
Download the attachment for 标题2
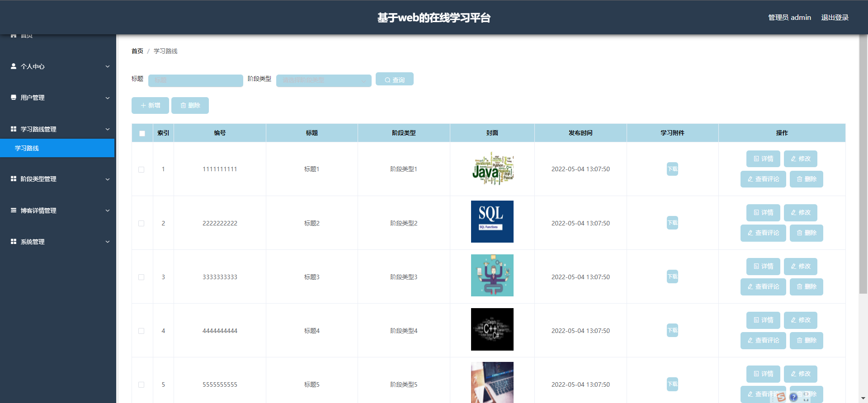coord(672,223)
